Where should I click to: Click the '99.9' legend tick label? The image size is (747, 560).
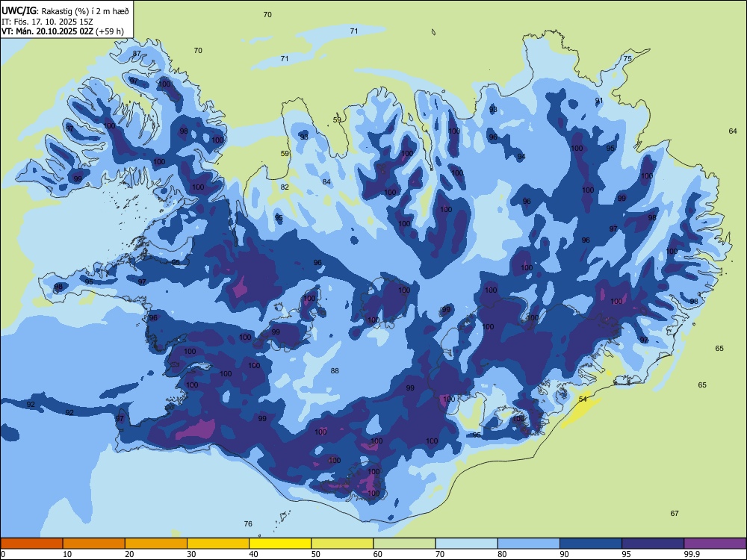click(692, 554)
